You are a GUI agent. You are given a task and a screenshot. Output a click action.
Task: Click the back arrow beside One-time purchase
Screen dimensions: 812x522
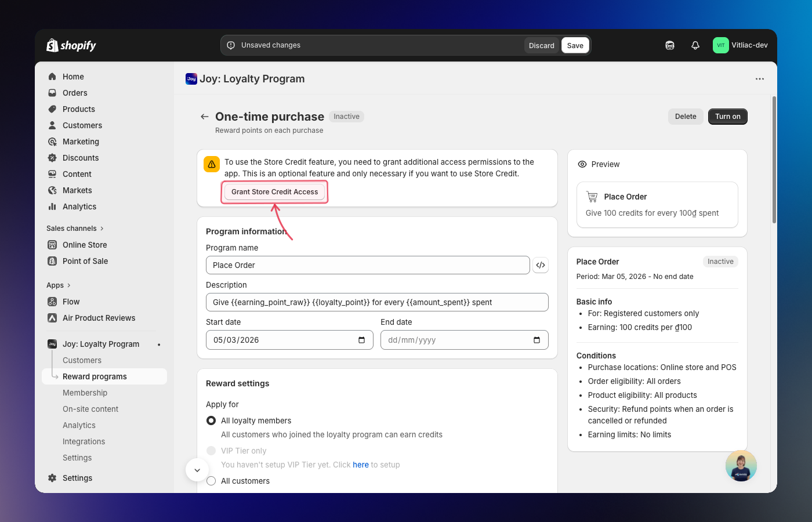[x=204, y=117]
